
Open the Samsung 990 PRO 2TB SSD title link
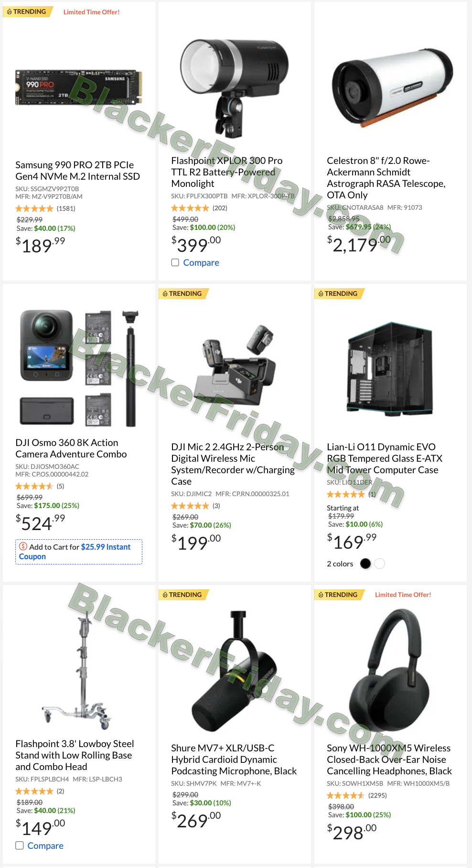77,171
